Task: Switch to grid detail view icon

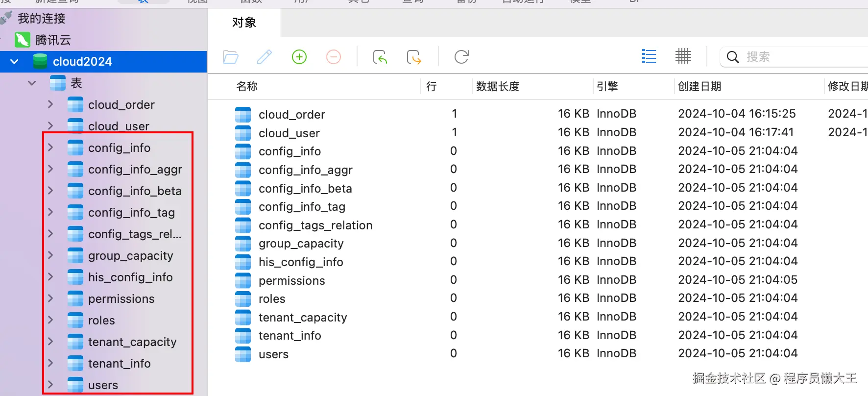Action: coord(683,56)
